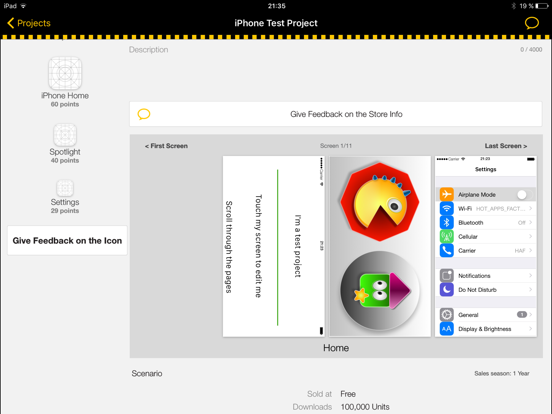Open the rotated test project screenshot thumbnail

click(274, 246)
